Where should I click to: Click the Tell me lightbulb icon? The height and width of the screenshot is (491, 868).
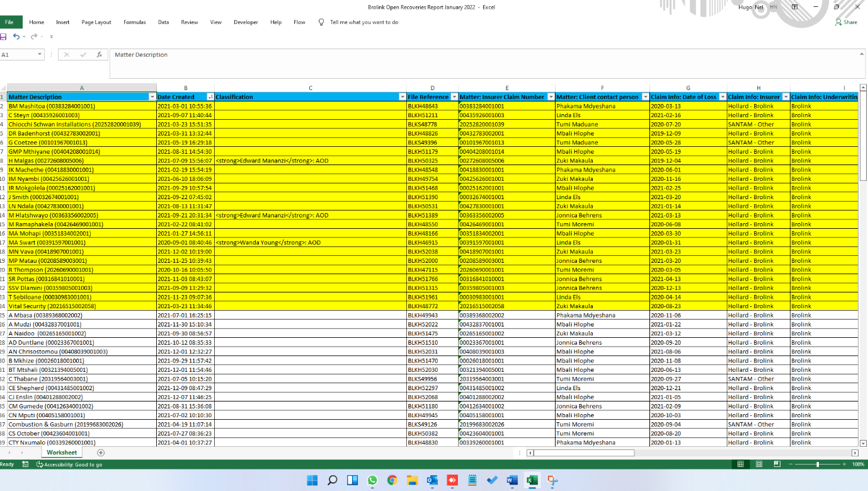[x=321, y=22]
